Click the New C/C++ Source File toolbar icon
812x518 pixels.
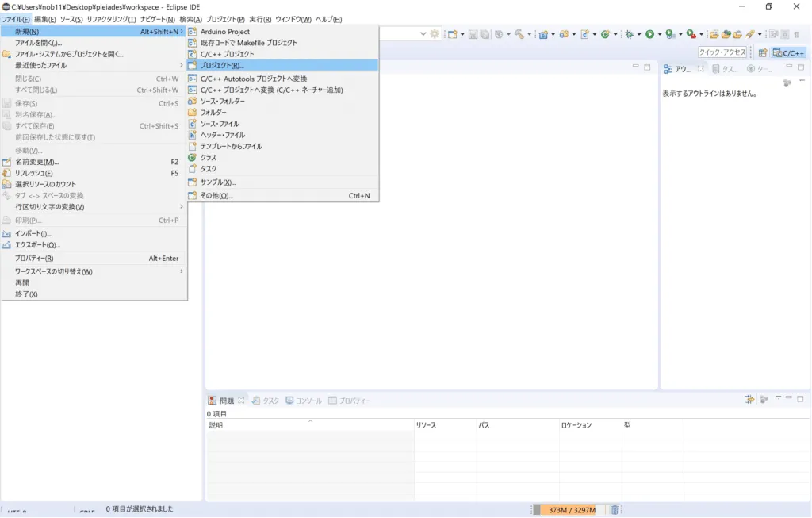pos(584,34)
